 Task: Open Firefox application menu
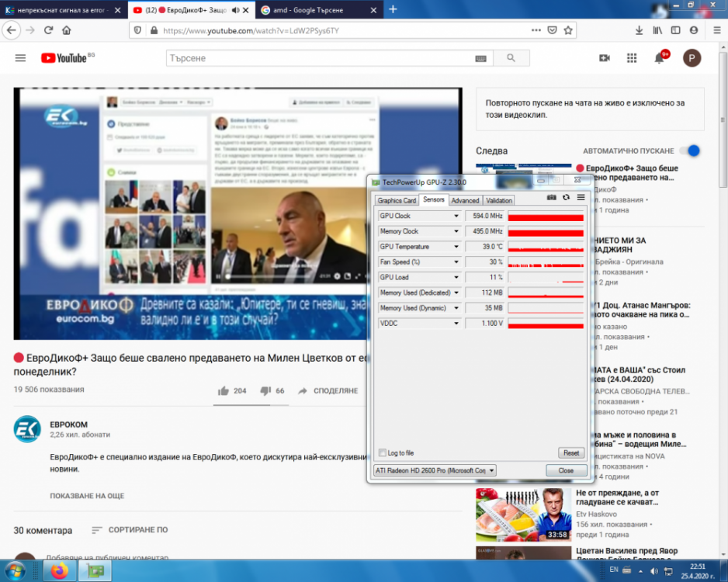tap(716, 30)
